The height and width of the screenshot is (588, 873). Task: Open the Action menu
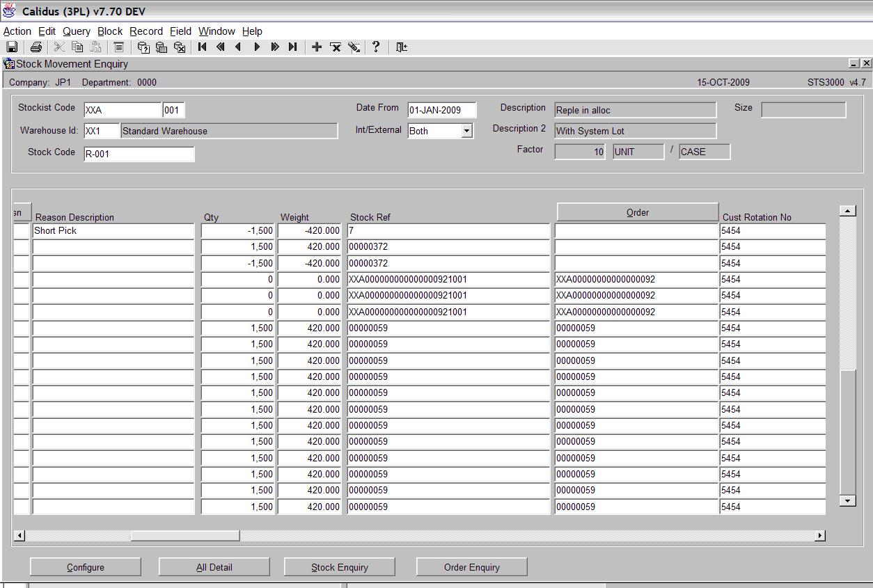point(17,31)
